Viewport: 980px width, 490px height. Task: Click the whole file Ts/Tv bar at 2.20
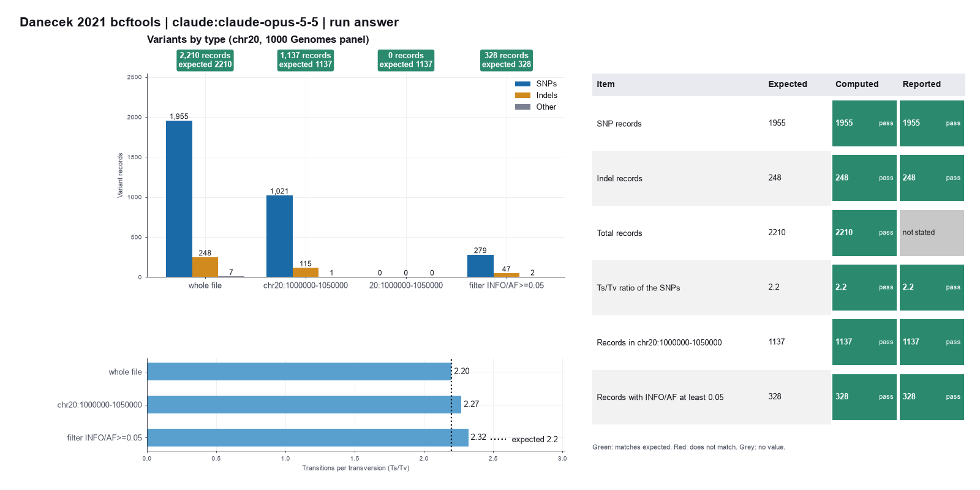[x=299, y=372]
